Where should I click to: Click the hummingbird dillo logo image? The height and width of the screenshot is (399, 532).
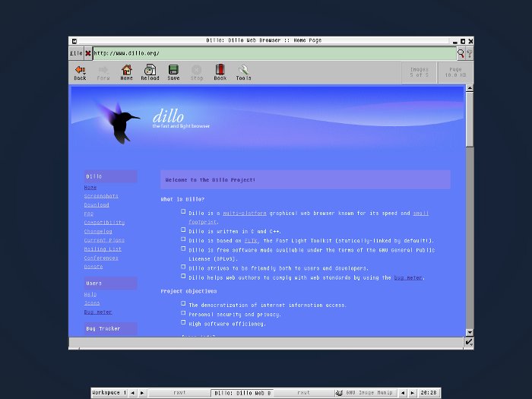pos(119,122)
